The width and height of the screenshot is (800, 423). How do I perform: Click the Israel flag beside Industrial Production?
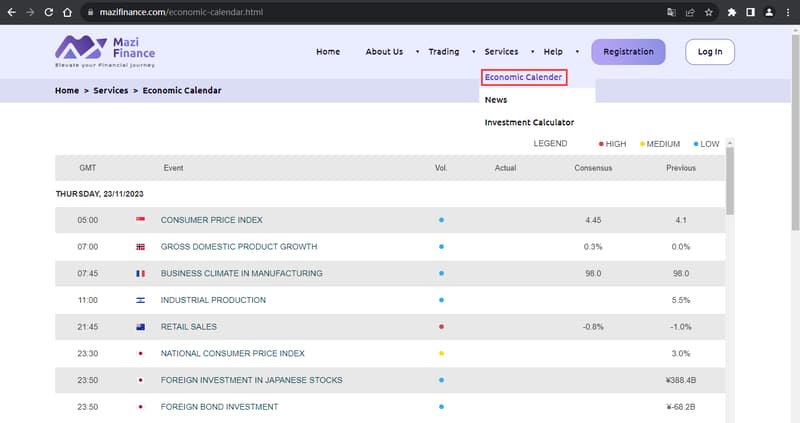(140, 300)
